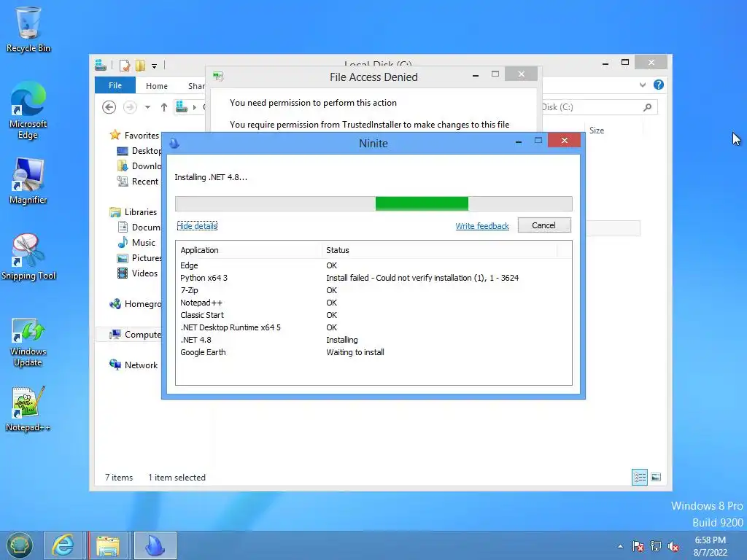This screenshot has width=747, height=560.
Task: Click Properties icon in quick access toolbar
Action: click(x=124, y=65)
